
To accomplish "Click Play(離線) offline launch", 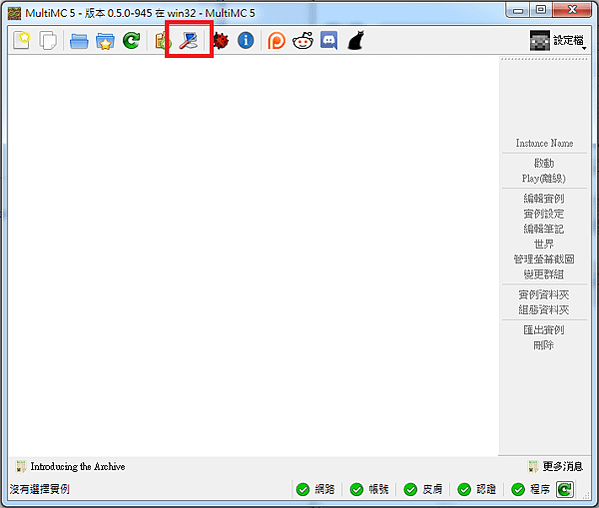I will 544,178.
